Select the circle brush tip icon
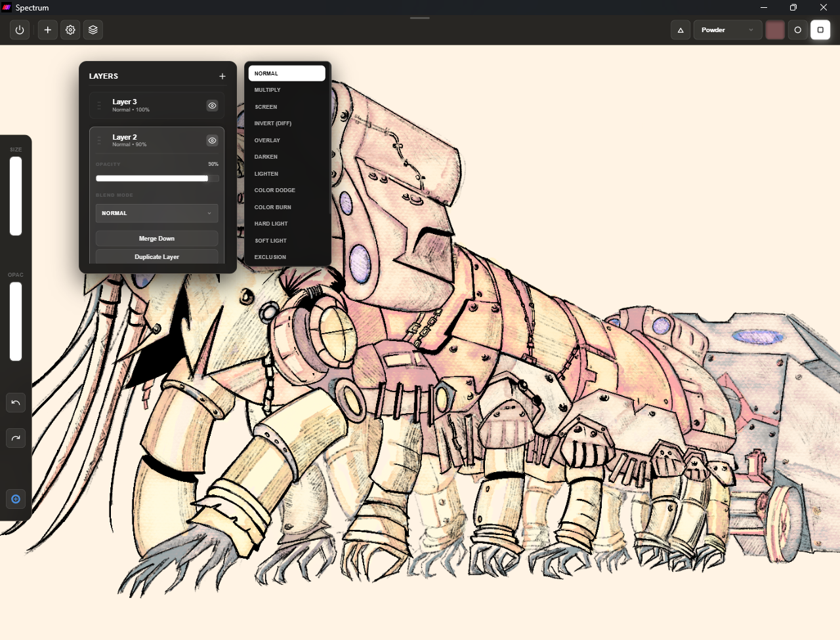This screenshot has height=640, width=840. tap(798, 30)
